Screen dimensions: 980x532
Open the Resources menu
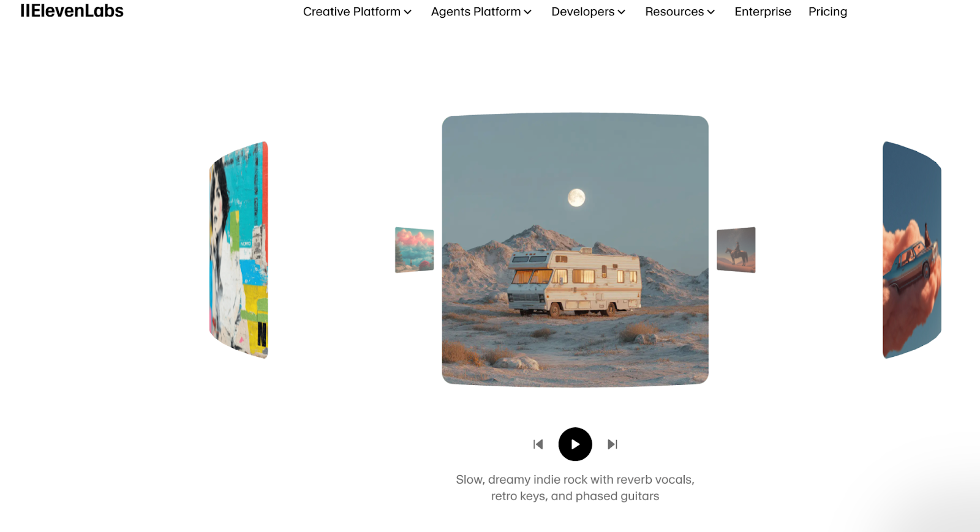[x=674, y=12]
